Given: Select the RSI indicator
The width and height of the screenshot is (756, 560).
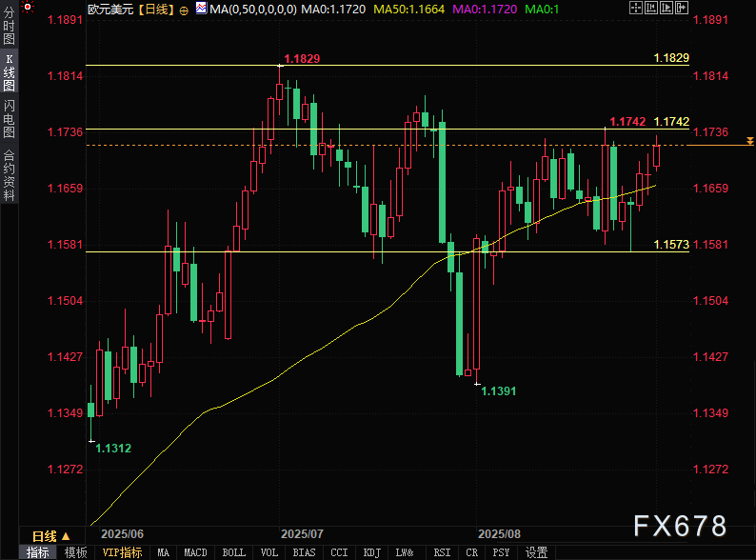Looking at the screenshot, I should click(x=442, y=552).
